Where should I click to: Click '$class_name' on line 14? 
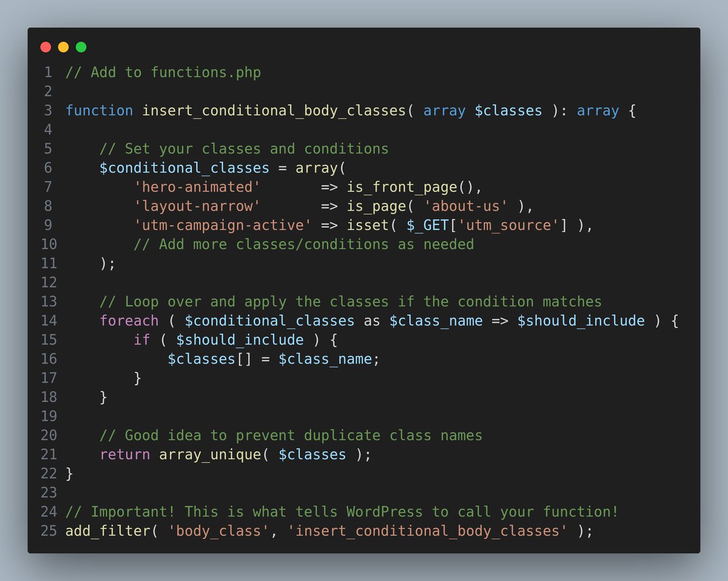click(x=436, y=321)
